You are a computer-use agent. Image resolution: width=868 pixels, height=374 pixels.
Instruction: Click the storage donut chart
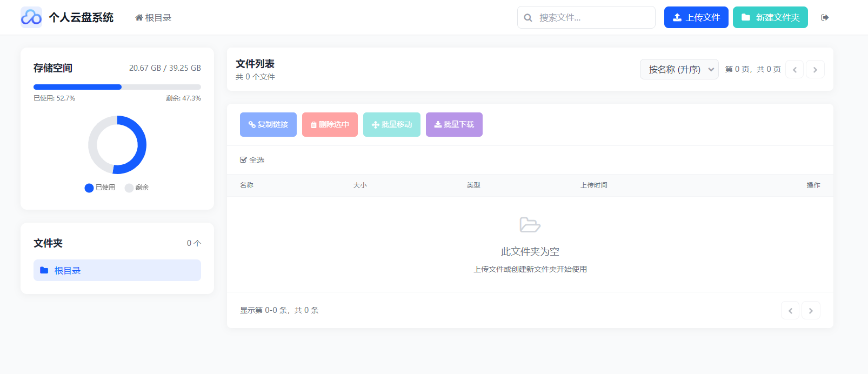point(117,145)
